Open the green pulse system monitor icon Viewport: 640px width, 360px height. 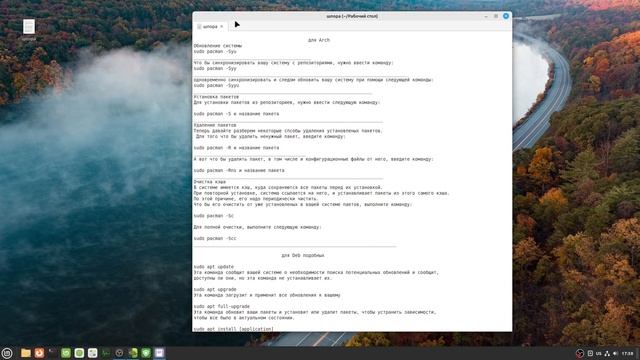click(x=106, y=353)
